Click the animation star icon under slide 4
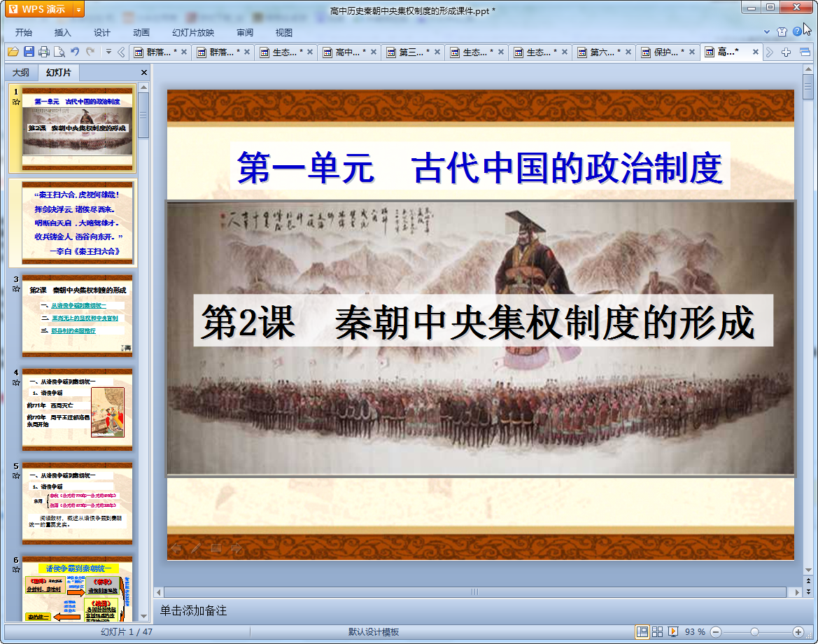This screenshot has height=644, width=818. pyautogui.click(x=16, y=382)
